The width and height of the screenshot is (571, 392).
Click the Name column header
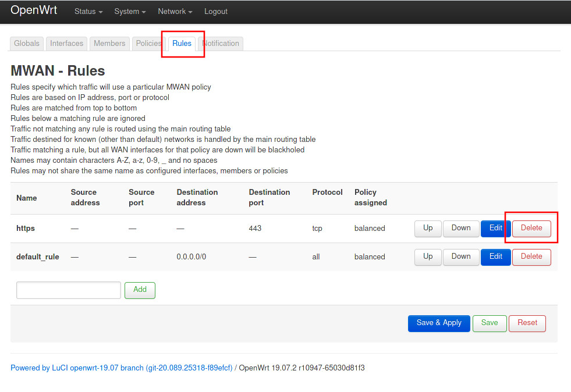point(27,198)
